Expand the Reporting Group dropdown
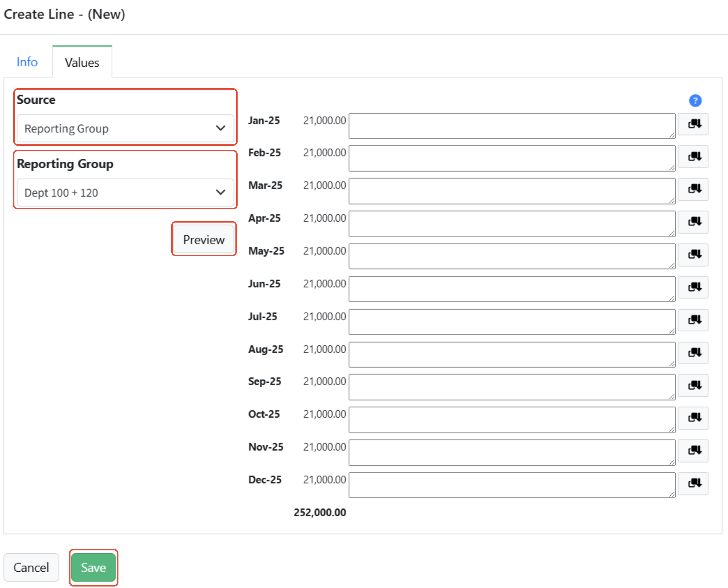 tap(125, 193)
